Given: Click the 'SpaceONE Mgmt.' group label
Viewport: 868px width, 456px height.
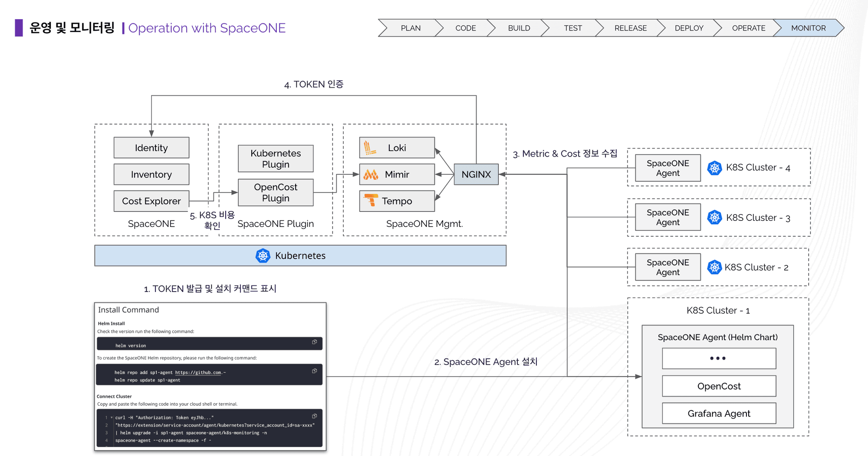Looking at the screenshot, I should (424, 224).
